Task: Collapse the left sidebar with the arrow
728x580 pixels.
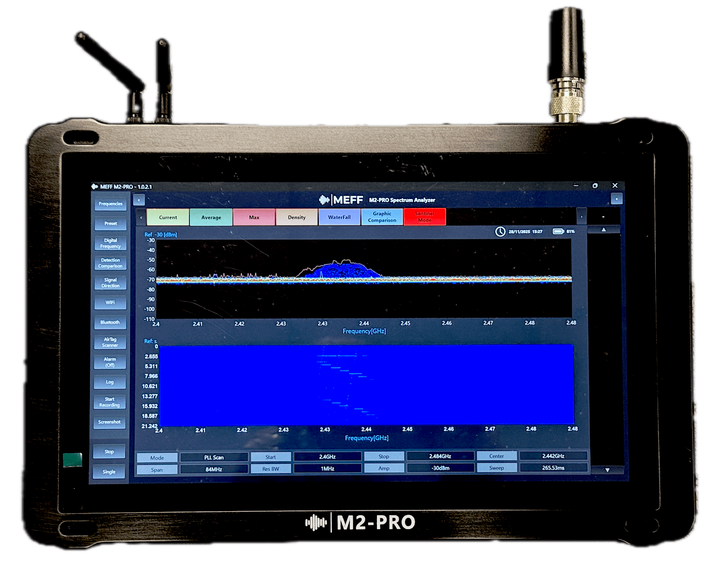Action: tap(139, 200)
